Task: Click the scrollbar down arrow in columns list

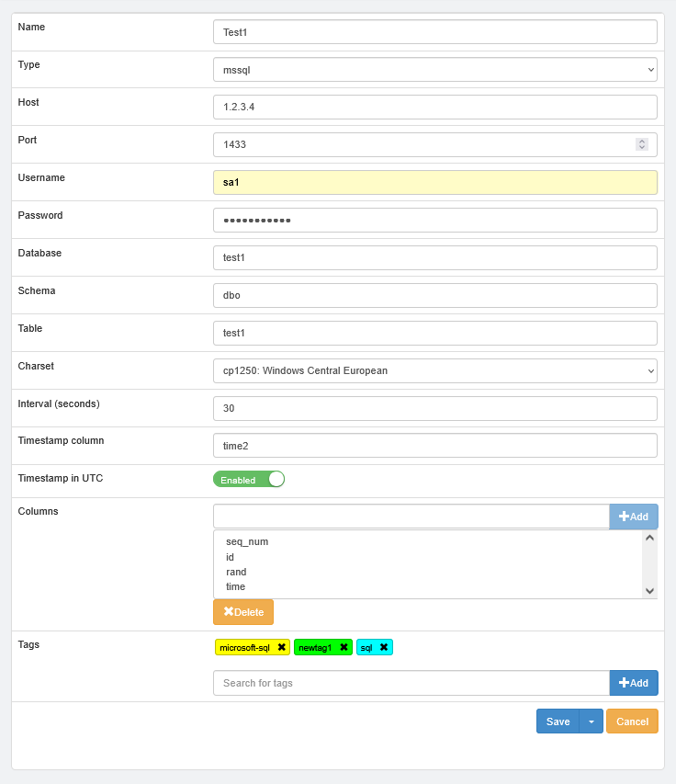Action: tap(648, 590)
